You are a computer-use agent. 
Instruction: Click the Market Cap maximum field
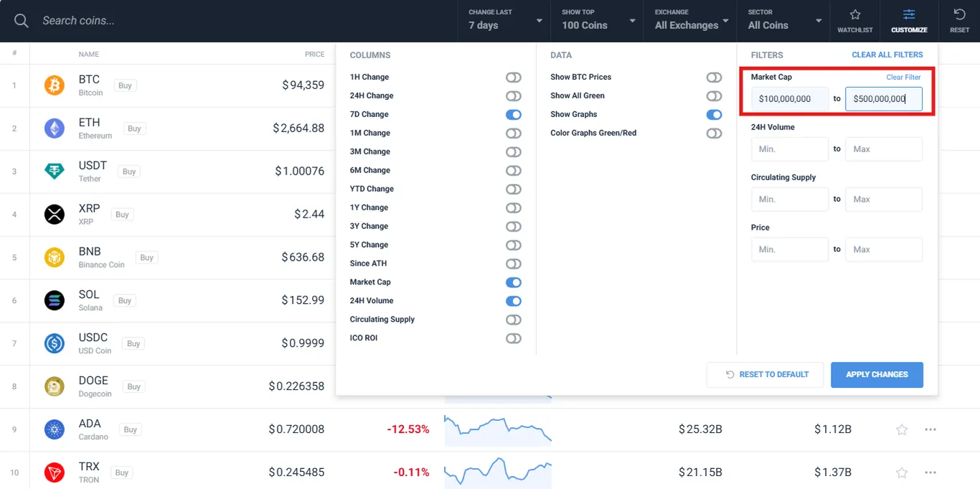pyautogui.click(x=884, y=99)
